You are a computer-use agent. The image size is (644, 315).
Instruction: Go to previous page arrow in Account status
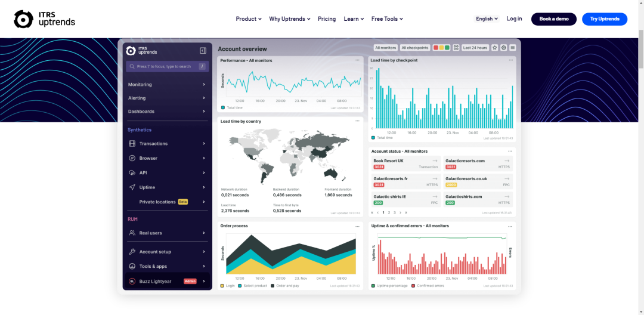[x=378, y=213]
